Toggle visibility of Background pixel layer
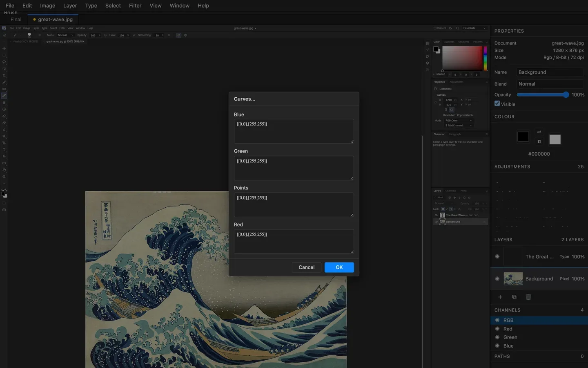The height and width of the screenshot is (368, 588). [497, 278]
